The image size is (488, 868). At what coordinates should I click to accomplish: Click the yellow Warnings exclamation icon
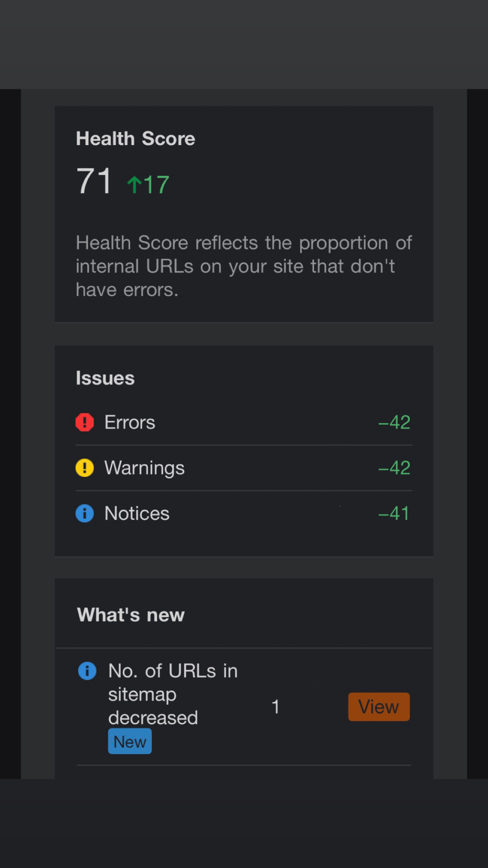point(84,468)
